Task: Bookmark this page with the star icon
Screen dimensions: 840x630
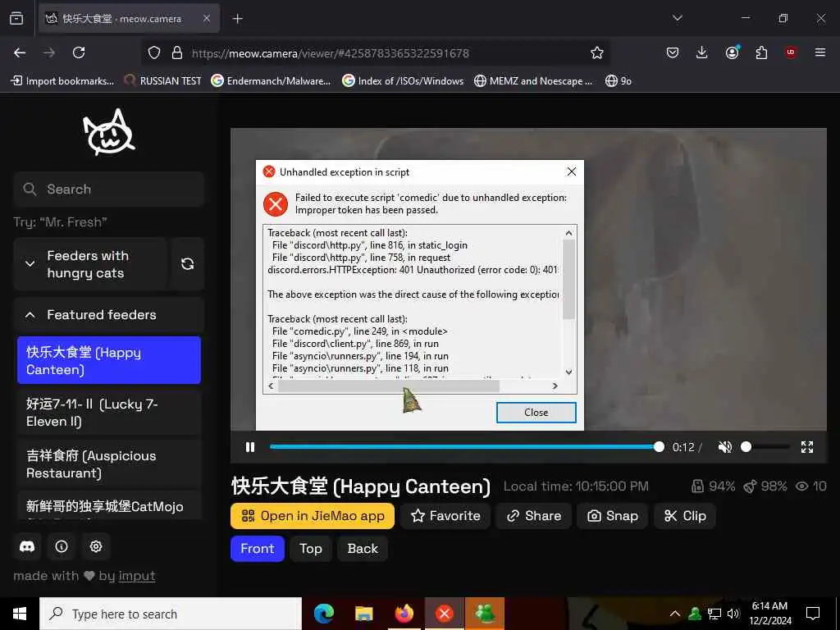Action: coord(597,52)
